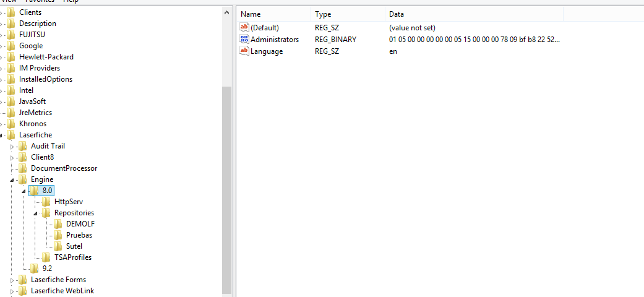644x297 pixels.
Task: Click the (Default) string value icon
Action: click(244, 27)
